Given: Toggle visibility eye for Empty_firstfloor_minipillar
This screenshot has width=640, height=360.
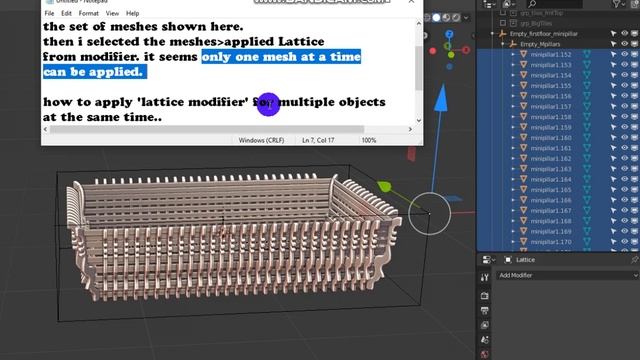Looking at the screenshot, I should pos(624,33).
